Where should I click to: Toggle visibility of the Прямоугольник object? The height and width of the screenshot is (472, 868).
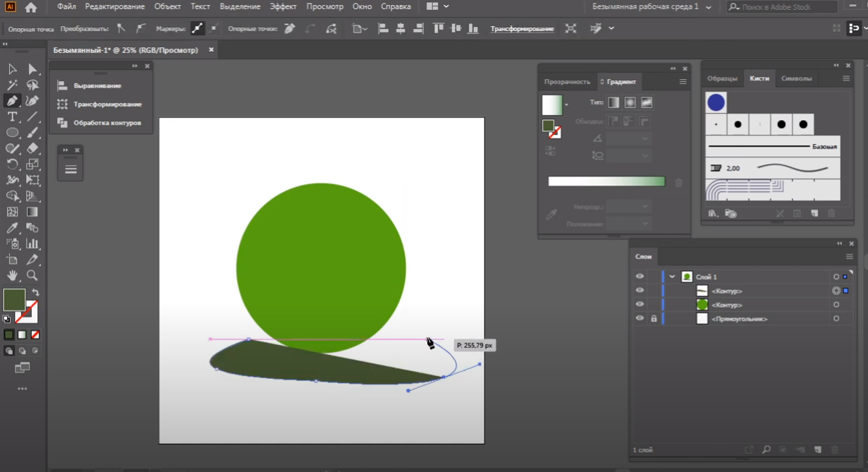[640, 319]
